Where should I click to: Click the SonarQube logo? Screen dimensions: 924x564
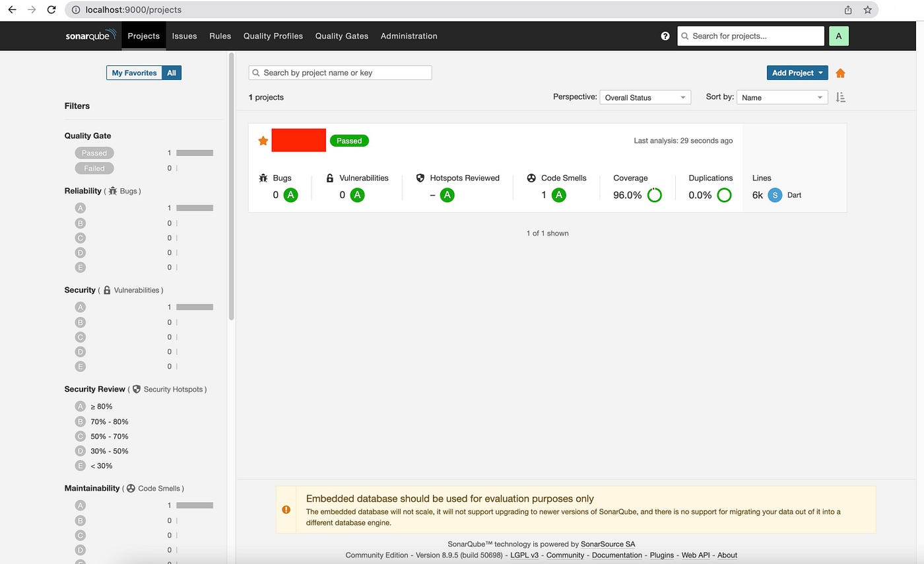(91, 36)
